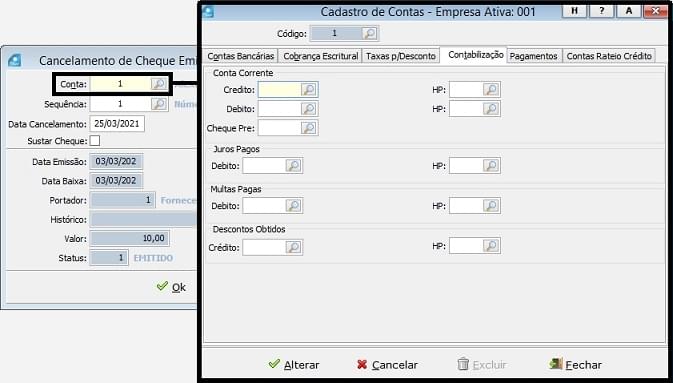The width and height of the screenshot is (673, 383).
Task: Click search icon for Conta Corrente Debito
Action: coord(309,109)
